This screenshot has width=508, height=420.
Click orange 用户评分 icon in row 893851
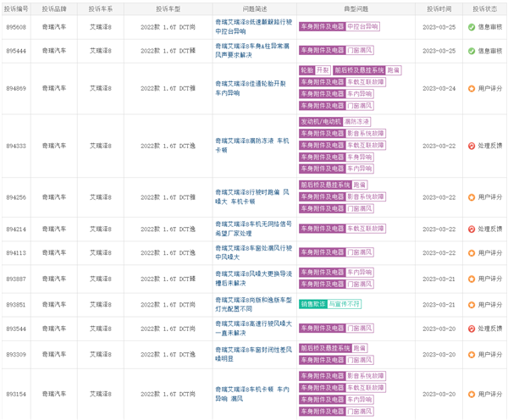[472, 305]
